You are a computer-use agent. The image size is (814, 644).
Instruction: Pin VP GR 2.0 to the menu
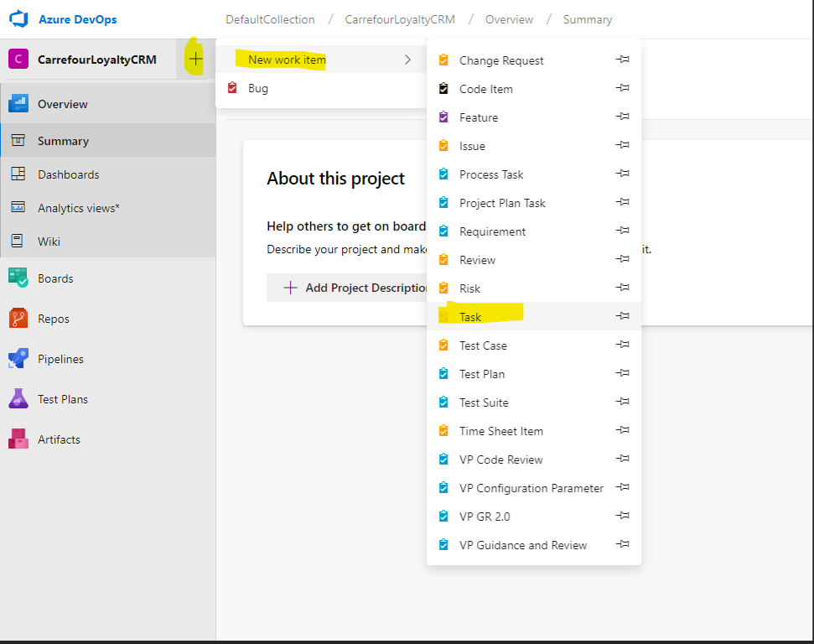[x=622, y=516]
